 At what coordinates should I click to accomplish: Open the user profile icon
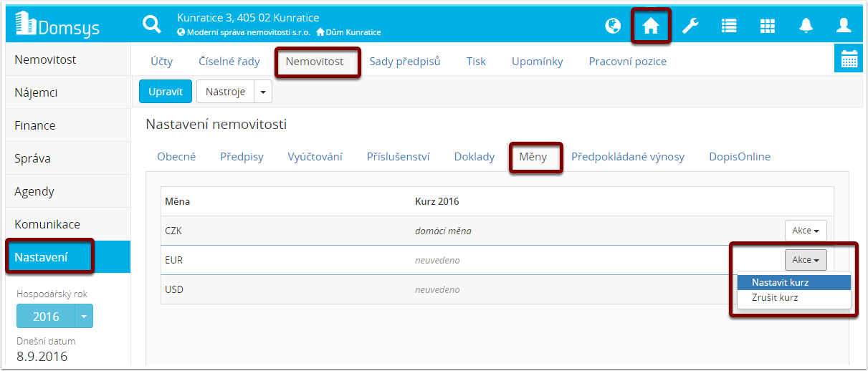click(844, 26)
